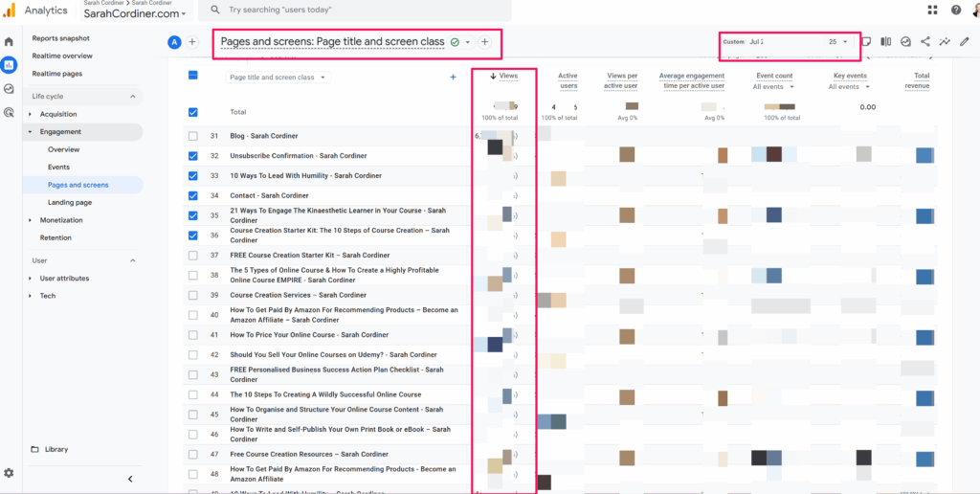Click the green check report status icon
980x494 pixels.
(x=455, y=42)
